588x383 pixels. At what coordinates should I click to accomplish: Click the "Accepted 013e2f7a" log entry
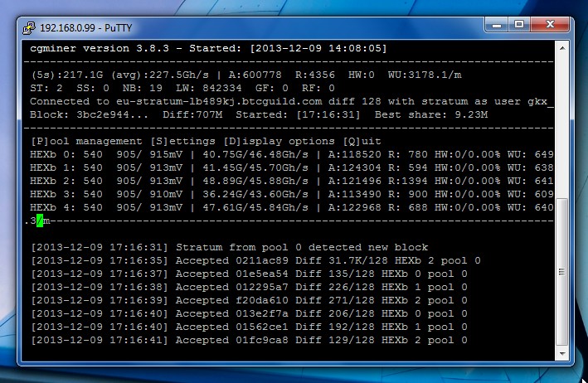(x=231, y=313)
